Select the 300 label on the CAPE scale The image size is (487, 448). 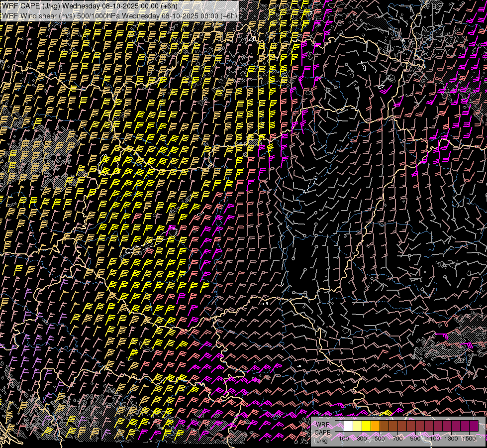362,439
